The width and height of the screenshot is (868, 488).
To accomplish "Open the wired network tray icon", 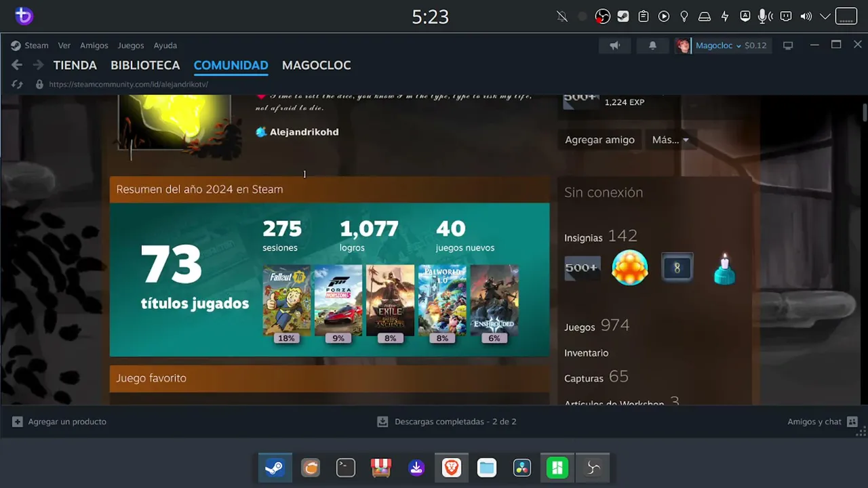I will tap(786, 16).
